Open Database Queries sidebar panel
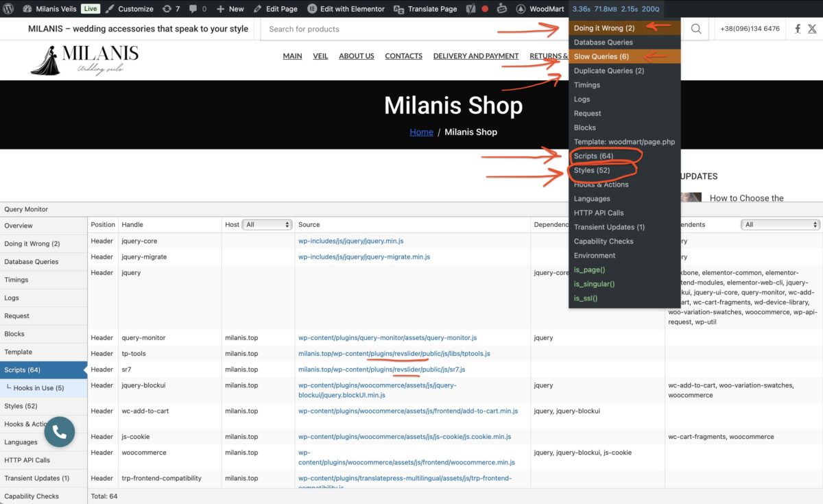Screen dimensions: 823x504 click(44, 261)
